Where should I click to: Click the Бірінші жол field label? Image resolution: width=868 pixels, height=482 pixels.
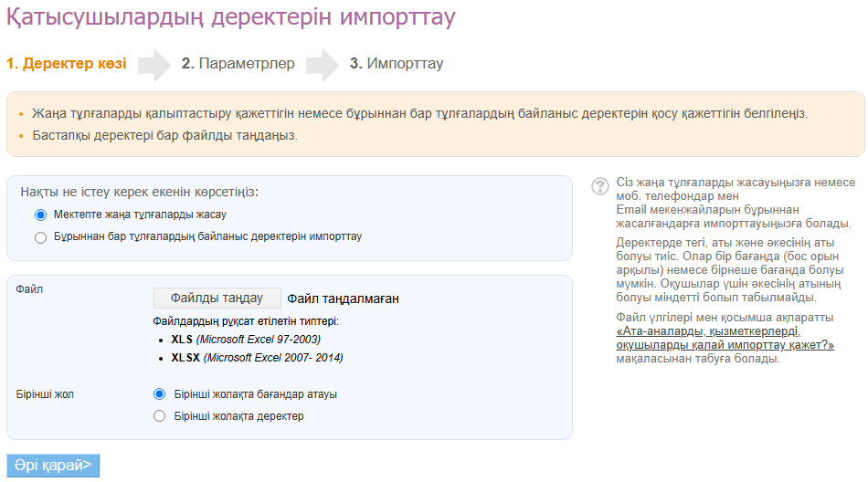[x=45, y=394]
